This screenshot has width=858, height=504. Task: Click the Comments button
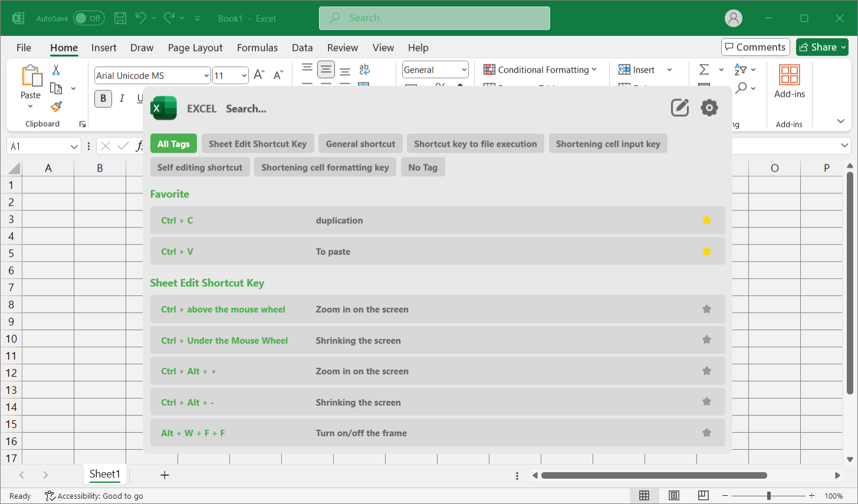pos(755,47)
